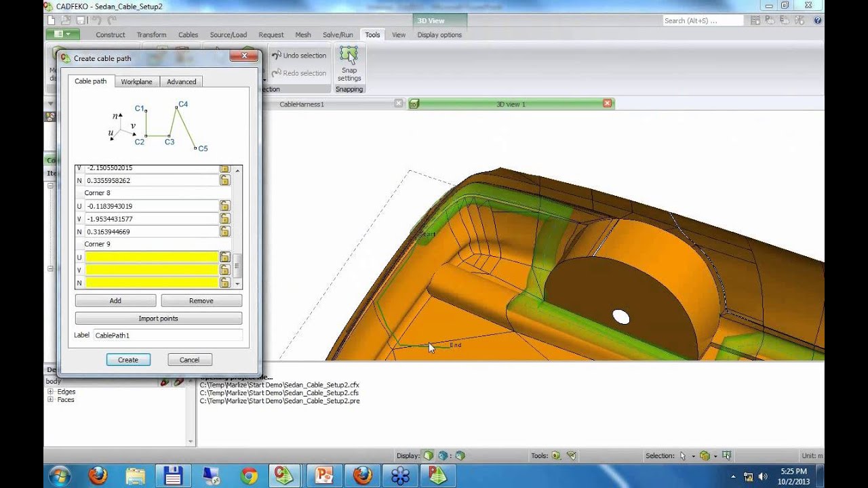Image resolution: width=868 pixels, height=488 pixels.
Task: Open the Mesh ribbon tab
Action: click(303, 35)
